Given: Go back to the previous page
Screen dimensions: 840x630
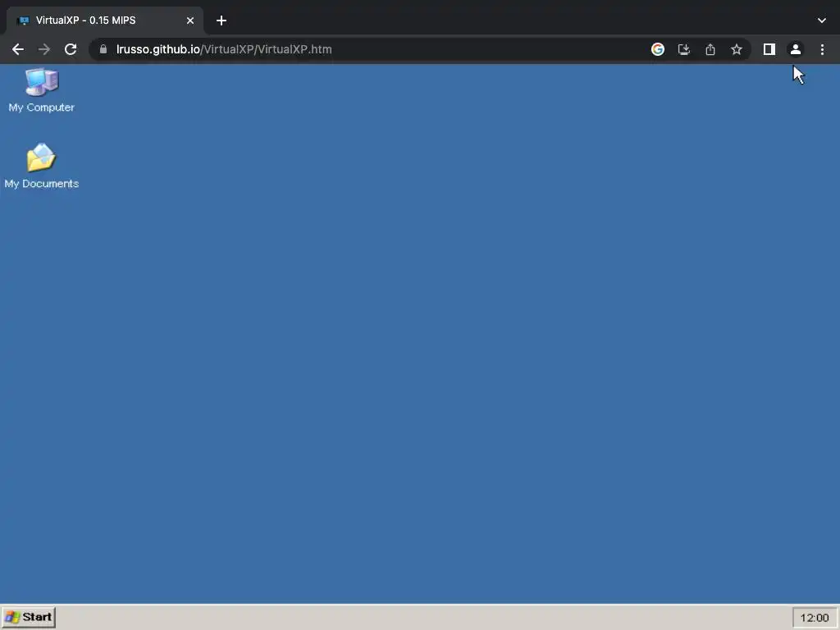Looking at the screenshot, I should (x=18, y=49).
